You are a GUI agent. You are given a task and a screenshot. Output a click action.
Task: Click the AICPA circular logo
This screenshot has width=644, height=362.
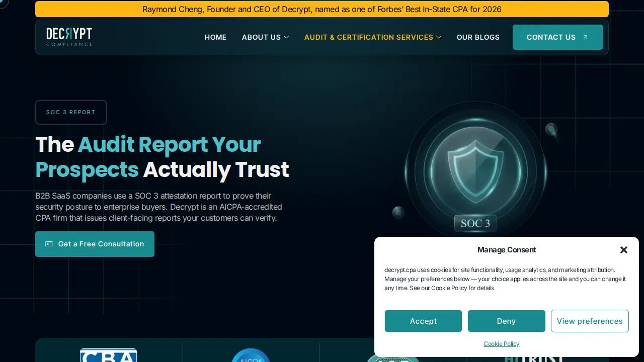251,355
